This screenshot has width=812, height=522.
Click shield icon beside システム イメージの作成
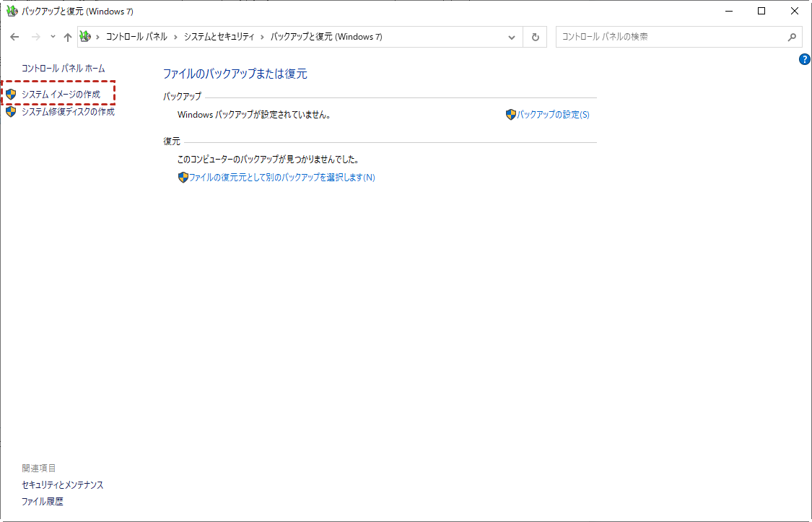(x=11, y=95)
